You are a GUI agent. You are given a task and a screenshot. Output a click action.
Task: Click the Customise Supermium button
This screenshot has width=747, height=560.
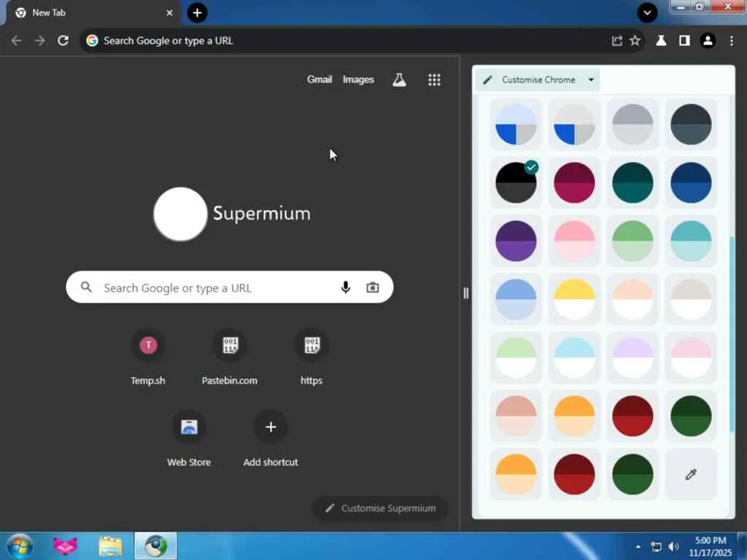[x=380, y=508]
